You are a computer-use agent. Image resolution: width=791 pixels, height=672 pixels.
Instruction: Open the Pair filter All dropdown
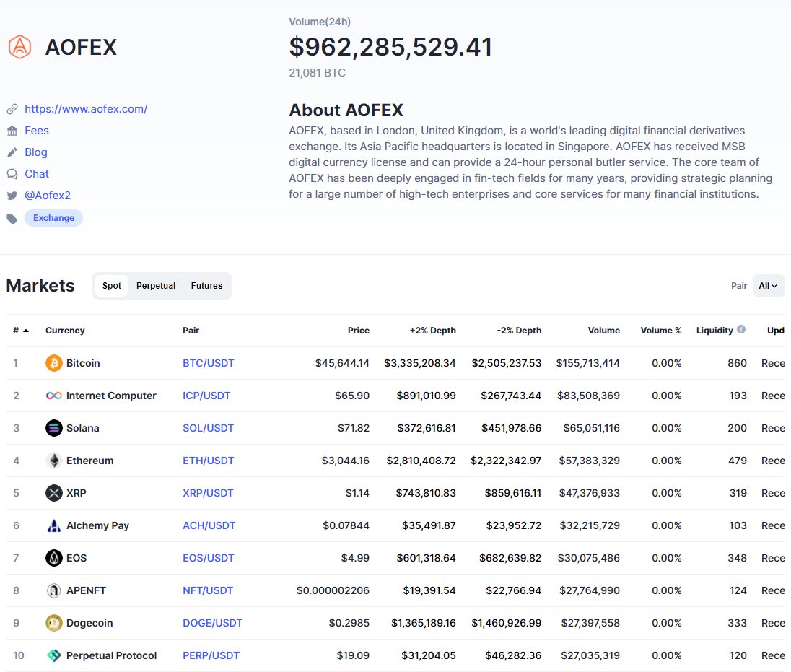point(769,286)
